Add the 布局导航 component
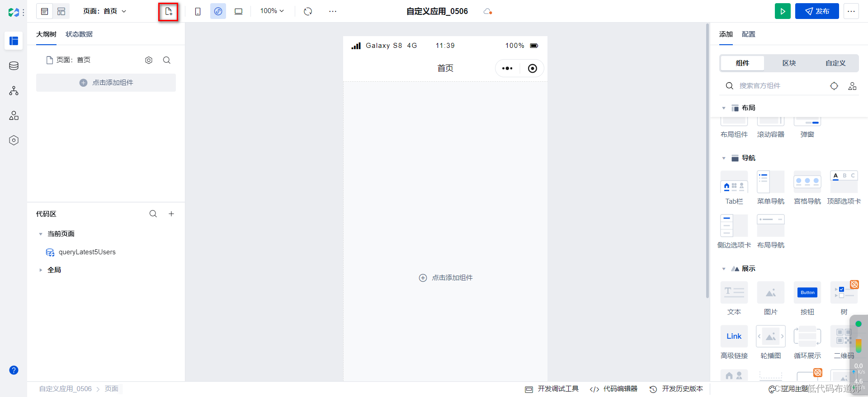Viewport: 868px width, 397px height. click(x=771, y=231)
